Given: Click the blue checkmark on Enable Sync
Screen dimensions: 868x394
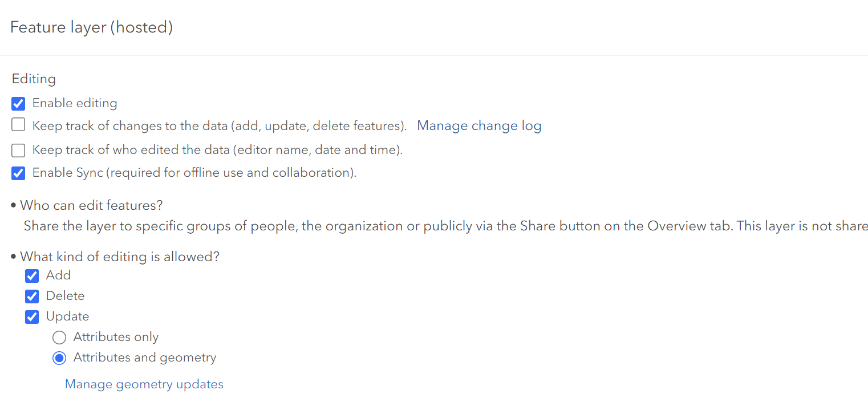Looking at the screenshot, I should click(18, 173).
